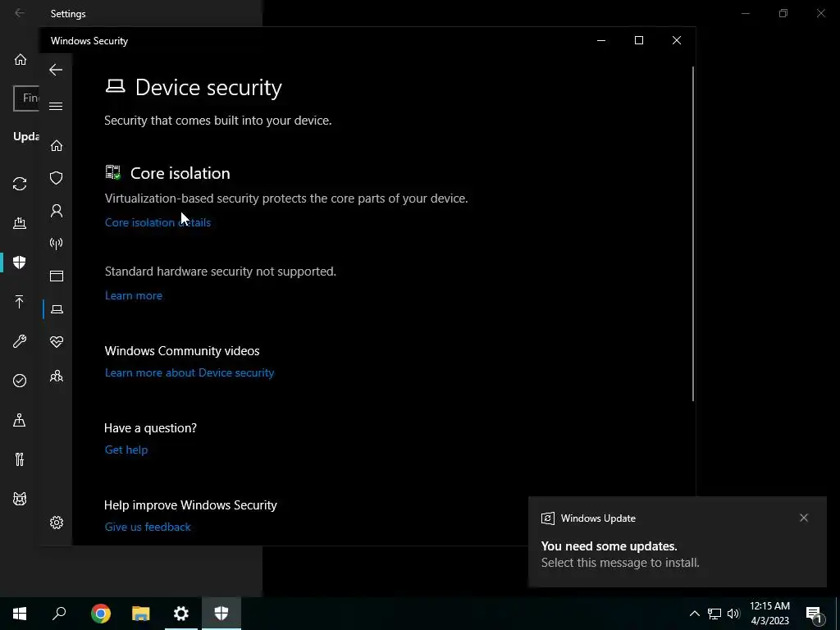Screen dimensions: 840x630
Task: Click Device security page heading
Action: (208, 87)
